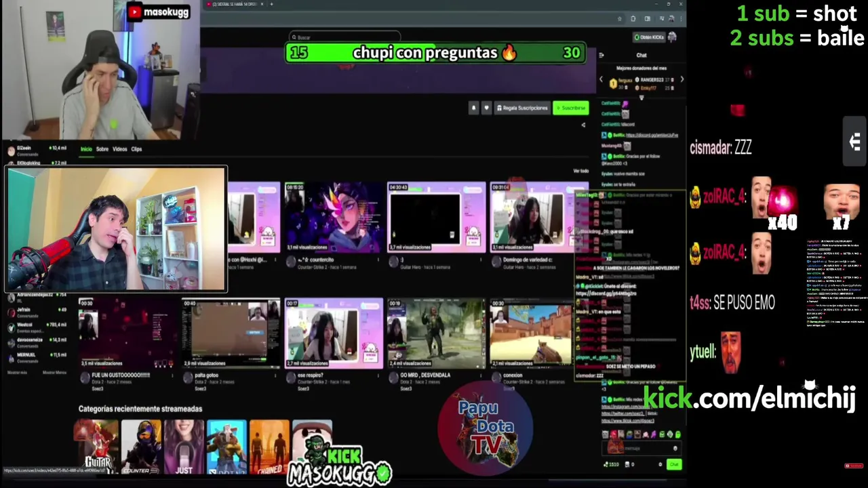The width and height of the screenshot is (868, 488).
Task: Click the Mostrar Menos link in the sidebar
Action: pyautogui.click(x=54, y=372)
